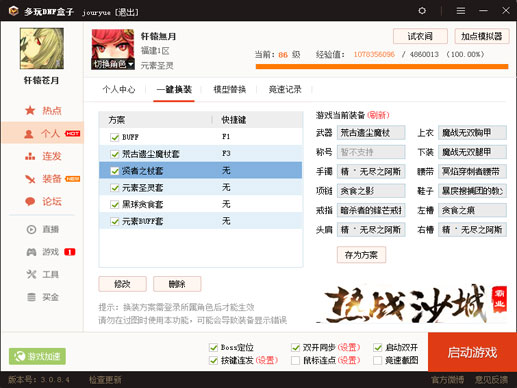The image size is (517, 388).
Task: Click the 试衣间 button
Action: coord(420,36)
